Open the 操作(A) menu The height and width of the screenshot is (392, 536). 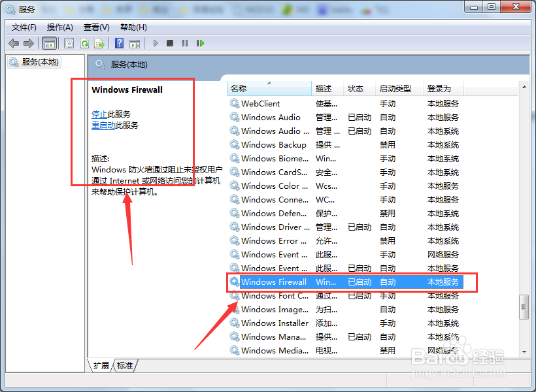click(x=60, y=27)
